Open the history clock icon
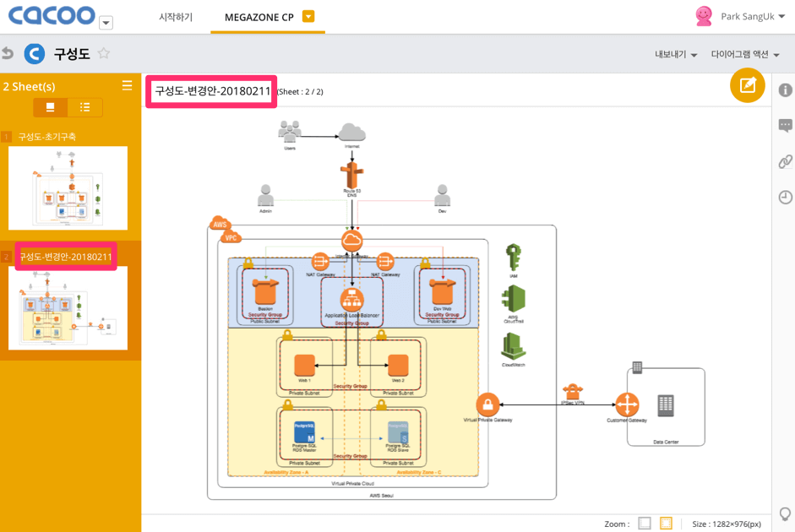 [x=785, y=197]
